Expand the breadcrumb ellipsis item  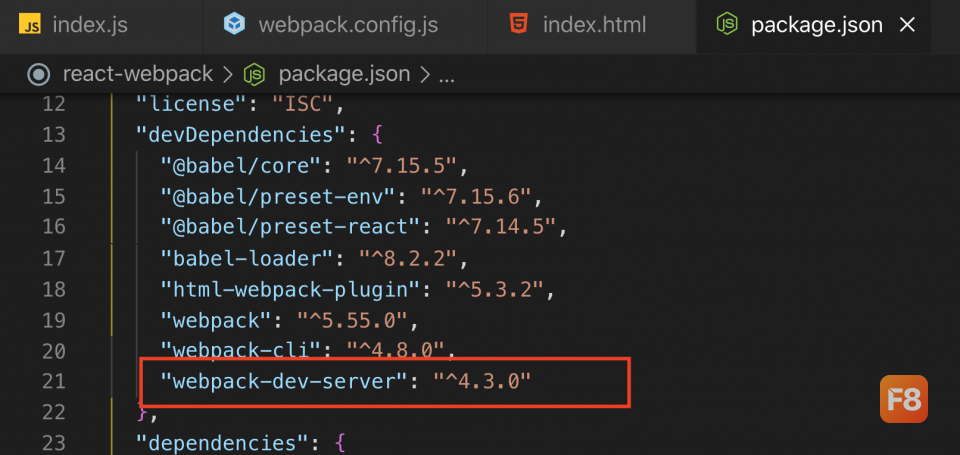447,77
